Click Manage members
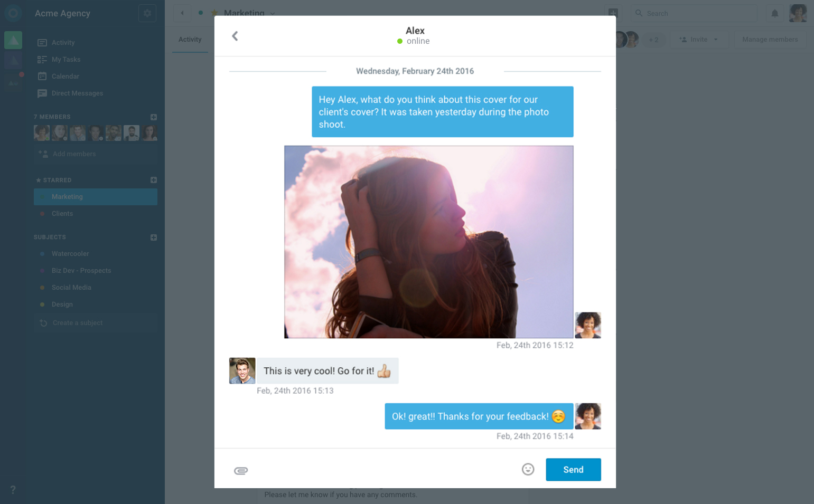The width and height of the screenshot is (814, 504). (x=770, y=40)
